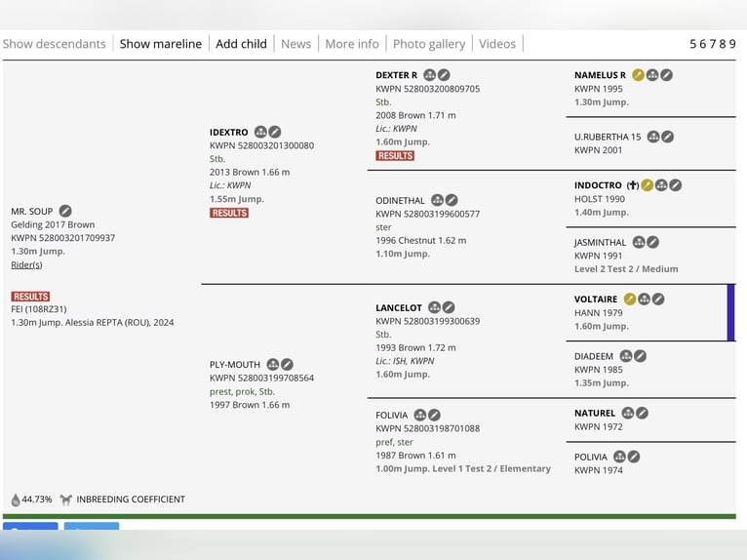Click the edit pencil next to DEXTER R

point(444,75)
